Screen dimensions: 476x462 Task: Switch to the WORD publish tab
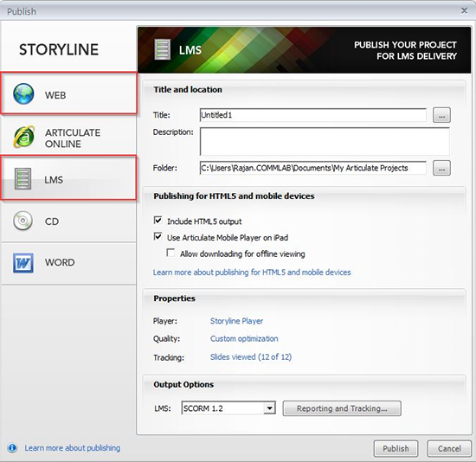(x=69, y=263)
